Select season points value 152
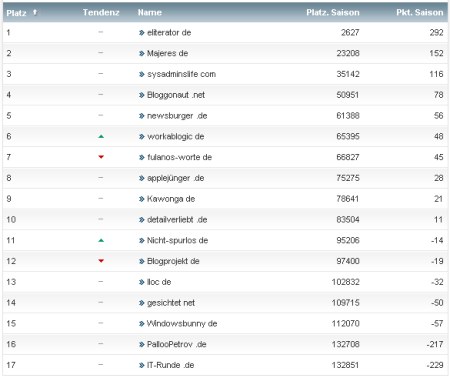 (x=436, y=53)
